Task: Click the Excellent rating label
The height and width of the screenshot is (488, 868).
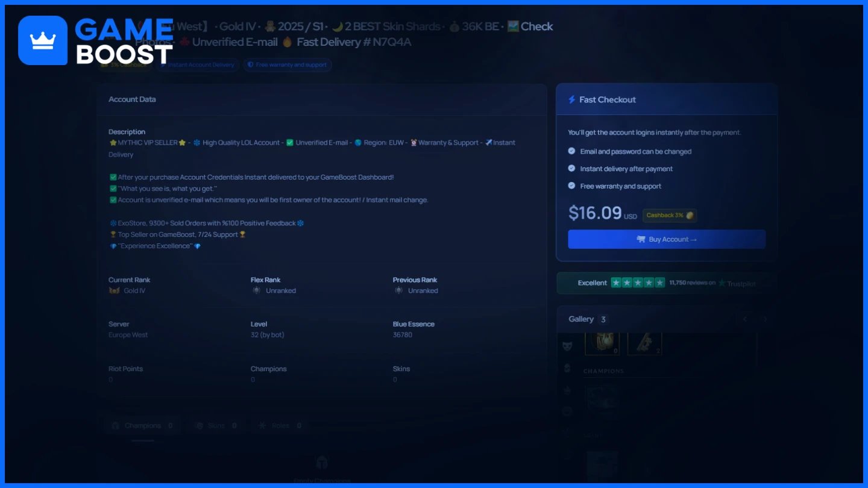Action: point(593,283)
